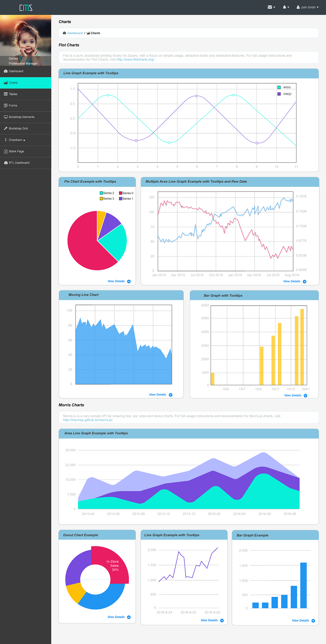
Task: Open Bootstrap Grid page
Action: tap(25, 129)
